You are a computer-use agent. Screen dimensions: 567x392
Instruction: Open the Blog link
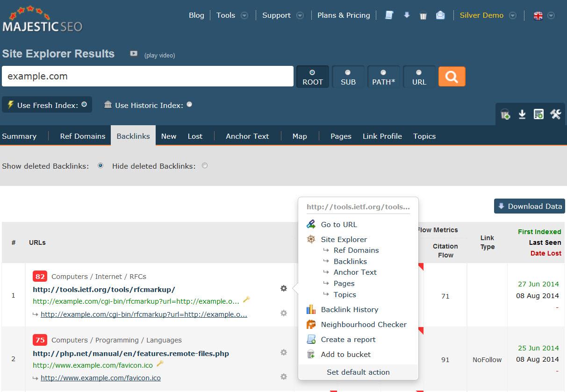[x=196, y=15]
